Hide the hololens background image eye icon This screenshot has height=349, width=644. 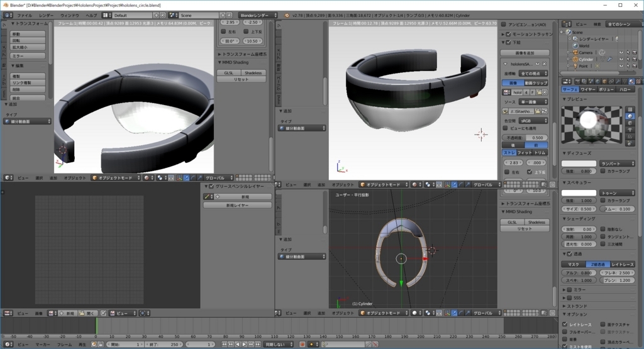pos(537,64)
